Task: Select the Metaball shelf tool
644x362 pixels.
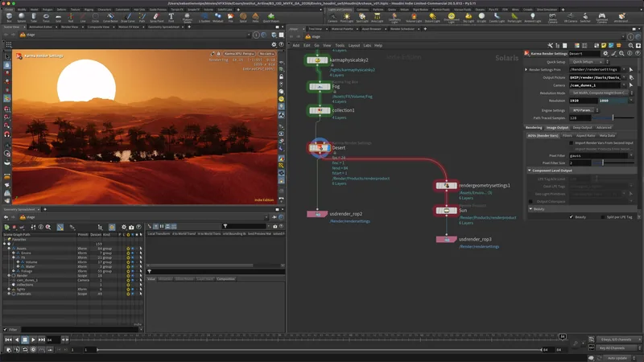Action: (217, 17)
